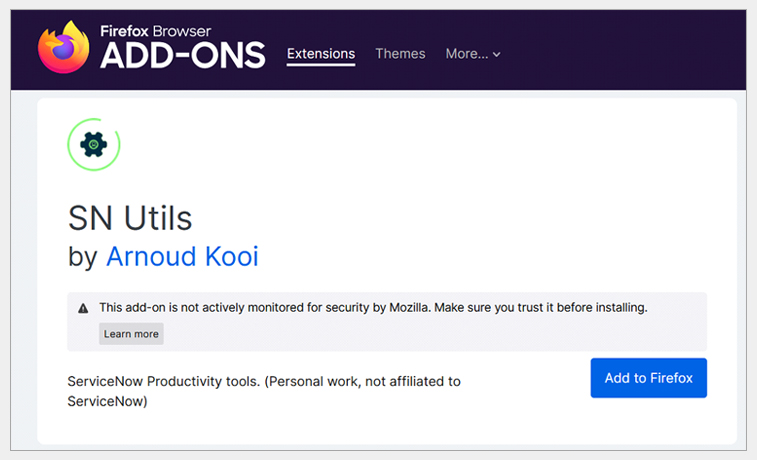
Task: Open the Themes tab
Action: tap(400, 54)
